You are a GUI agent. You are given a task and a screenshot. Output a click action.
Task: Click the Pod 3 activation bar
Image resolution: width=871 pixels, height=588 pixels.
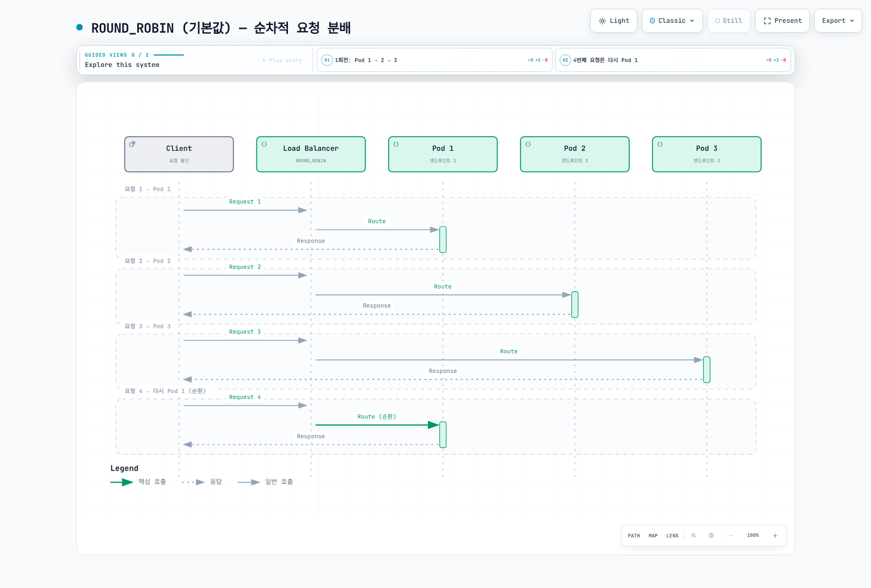(707, 370)
